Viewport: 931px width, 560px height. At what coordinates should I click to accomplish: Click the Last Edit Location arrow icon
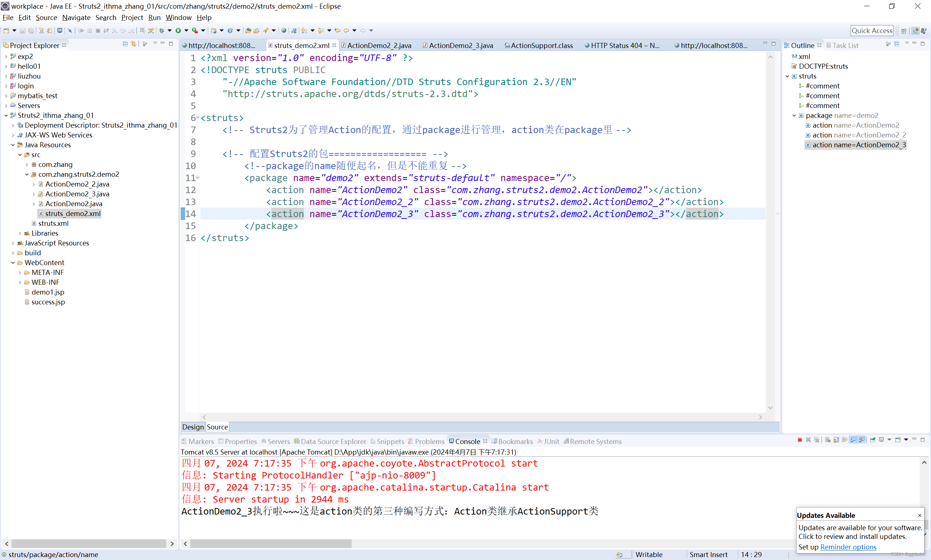337,31
